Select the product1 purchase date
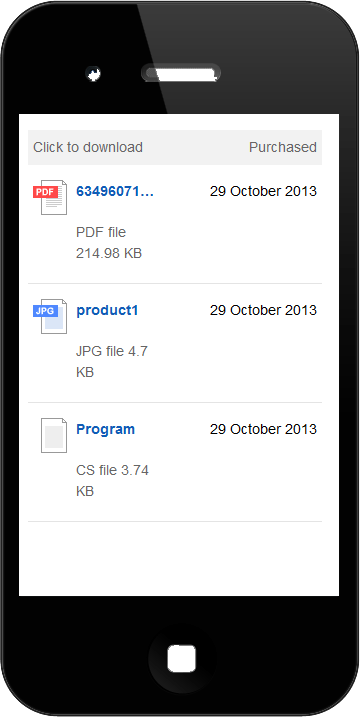The width and height of the screenshot is (360, 717). pyautogui.click(x=263, y=310)
